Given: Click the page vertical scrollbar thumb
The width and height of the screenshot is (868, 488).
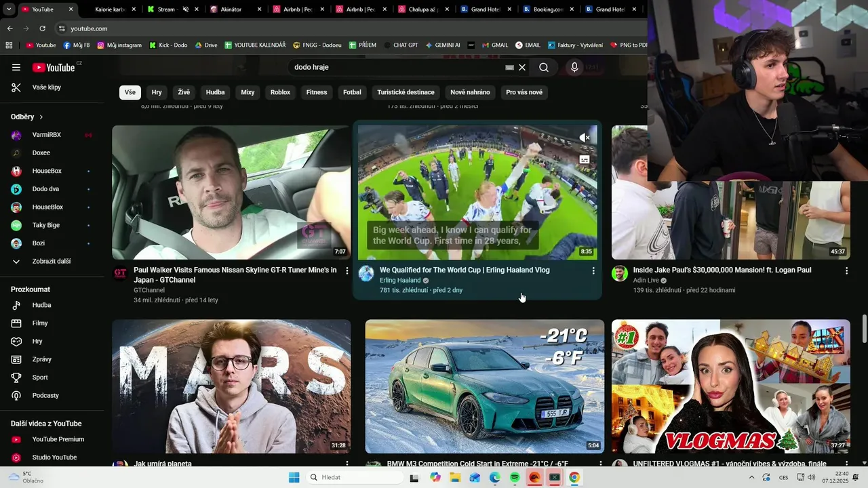Looking at the screenshot, I should click(x=864, y=329).
